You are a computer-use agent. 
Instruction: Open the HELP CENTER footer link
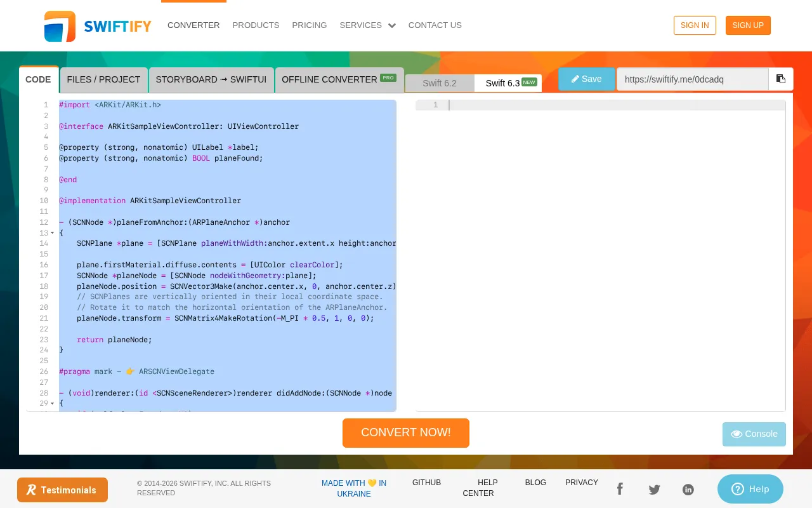tap(480, 488)
